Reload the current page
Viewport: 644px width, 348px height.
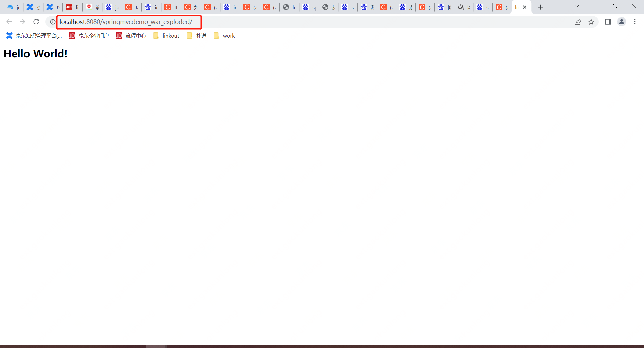click(x=36, y=22)
